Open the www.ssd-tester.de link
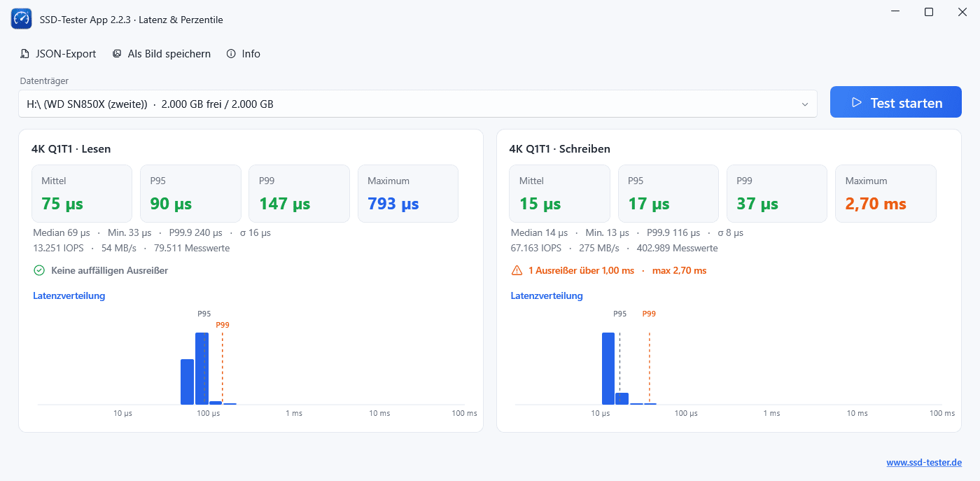Viewport: 980px width, 481px height. tap(924, 463)
